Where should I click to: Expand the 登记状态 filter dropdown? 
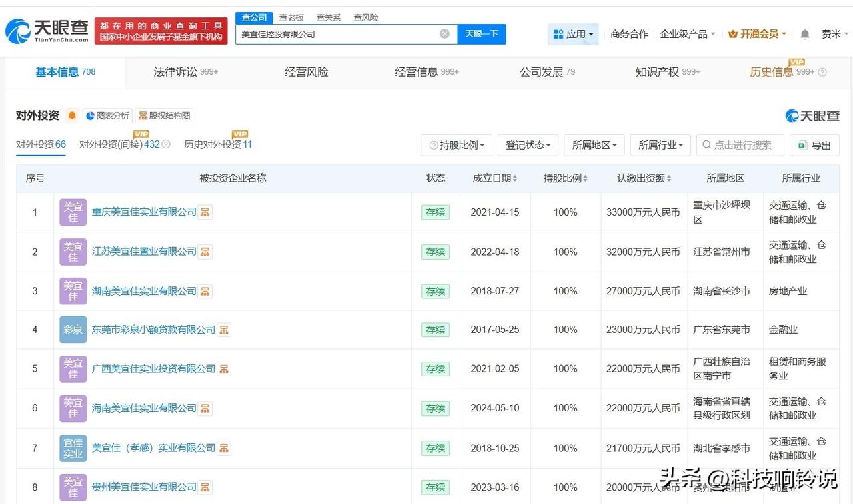click(x=528, y=145)
